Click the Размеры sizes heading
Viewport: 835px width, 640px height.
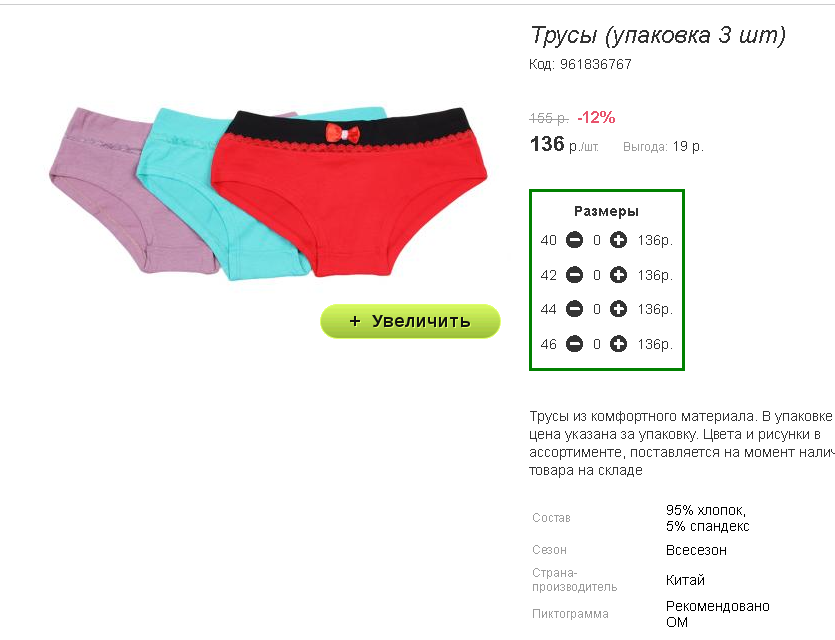(606, 211)
